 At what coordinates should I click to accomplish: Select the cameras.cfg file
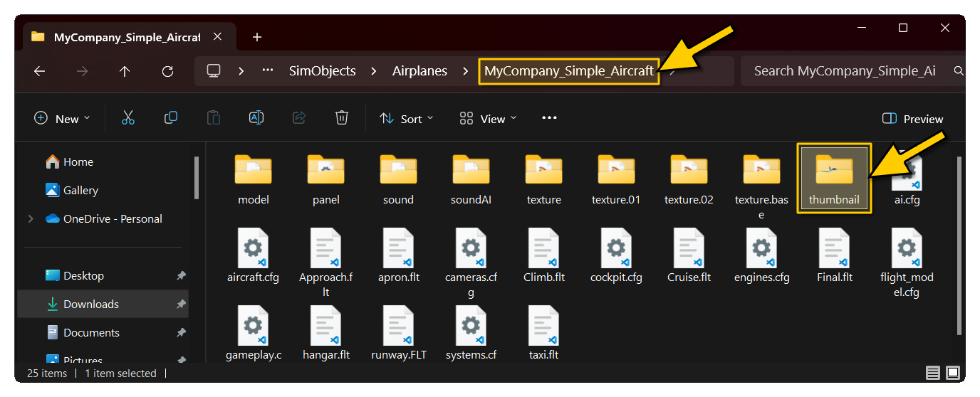[471, 263]
